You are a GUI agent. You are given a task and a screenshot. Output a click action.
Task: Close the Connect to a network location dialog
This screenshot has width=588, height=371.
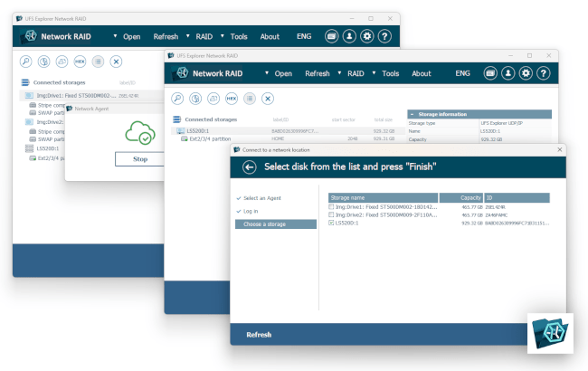[559, 149]
